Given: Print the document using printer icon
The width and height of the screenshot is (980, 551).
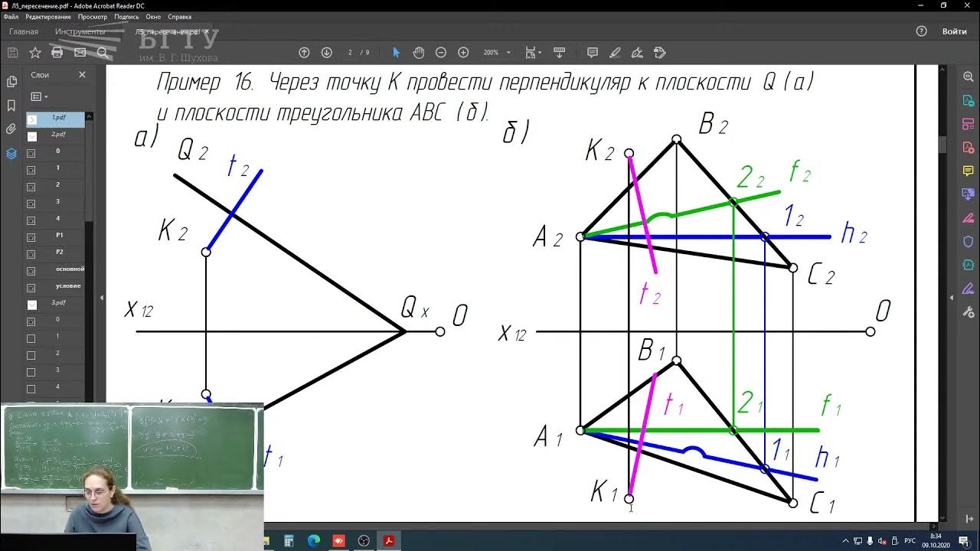Looking at the screenshot, I should 57,53.
